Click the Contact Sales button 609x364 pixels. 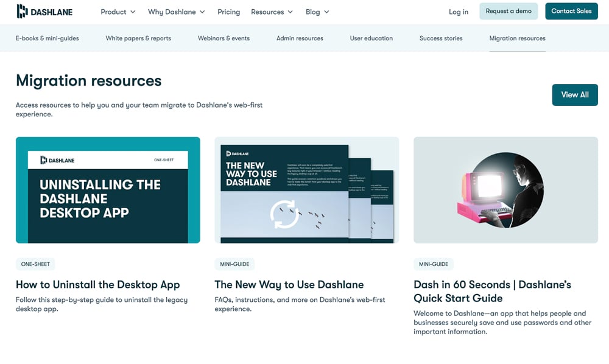tap(571, 11)
